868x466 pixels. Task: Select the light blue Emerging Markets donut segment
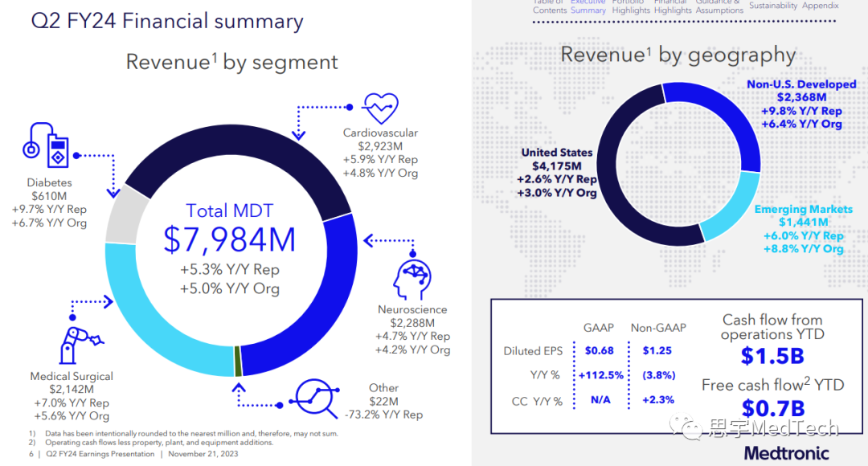point(732,215)
